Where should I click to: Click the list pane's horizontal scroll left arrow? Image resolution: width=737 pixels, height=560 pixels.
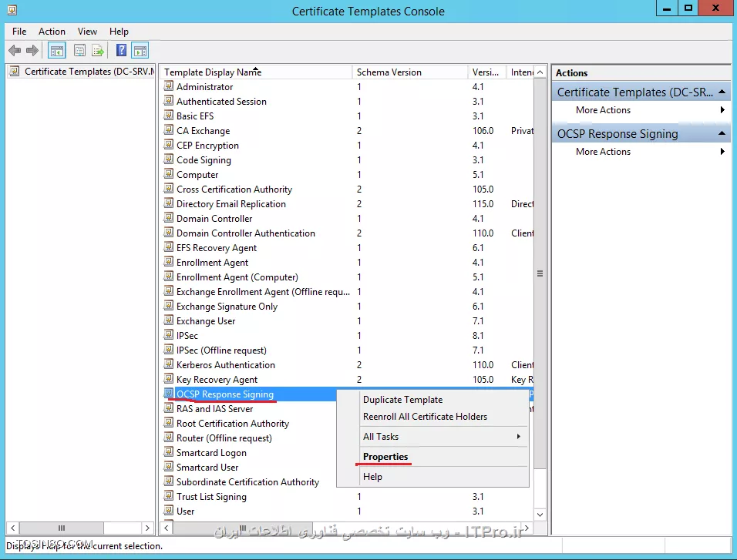pos(166,528)
